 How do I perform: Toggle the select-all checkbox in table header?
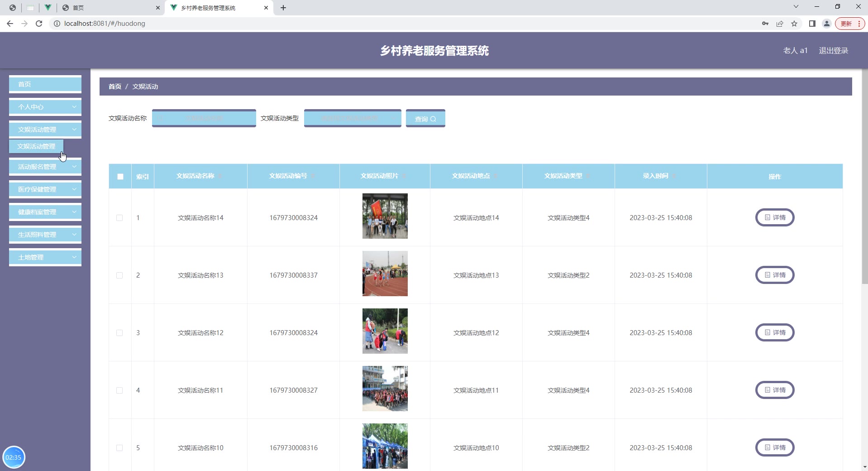pyautogui.click(x=120, y=177)
